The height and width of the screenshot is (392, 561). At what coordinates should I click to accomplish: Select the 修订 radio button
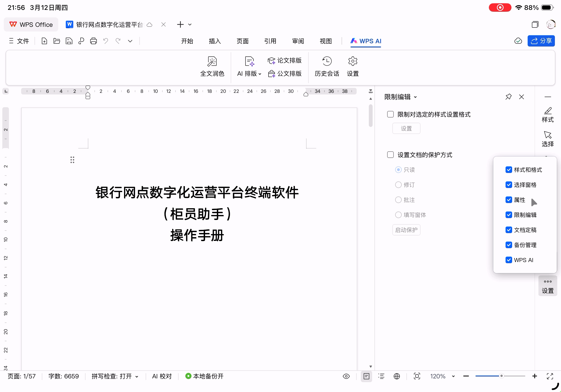coord(398,185)
